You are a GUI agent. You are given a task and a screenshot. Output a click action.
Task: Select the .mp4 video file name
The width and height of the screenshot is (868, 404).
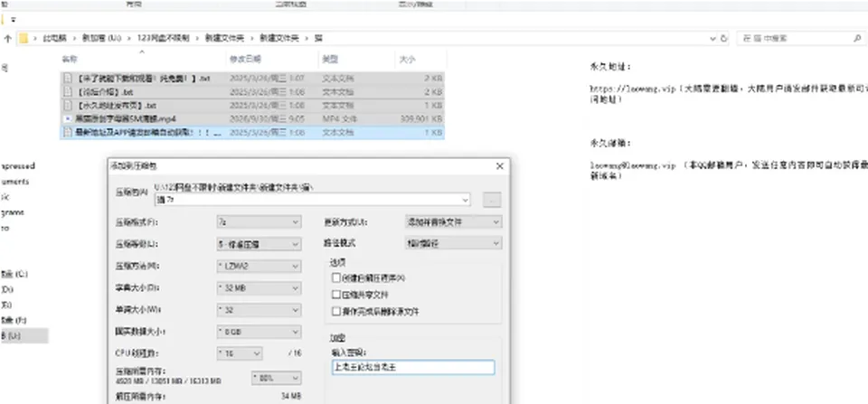[126, 118]
